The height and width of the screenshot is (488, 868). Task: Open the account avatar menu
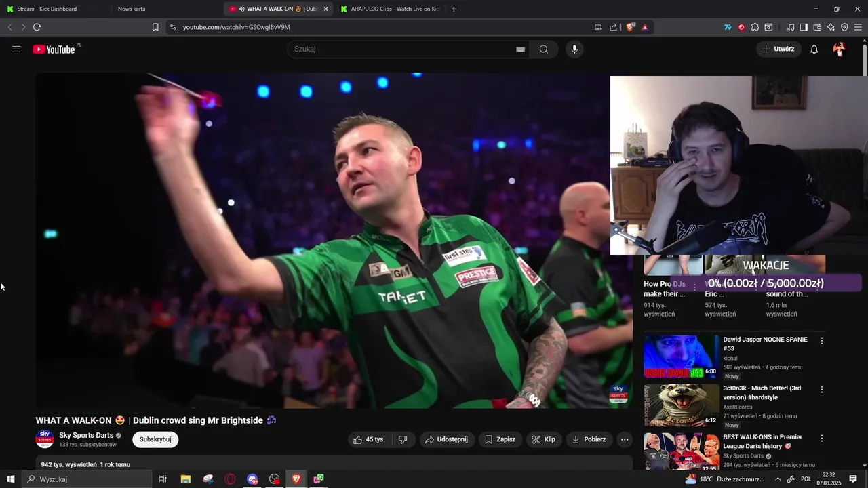point(840,49)
